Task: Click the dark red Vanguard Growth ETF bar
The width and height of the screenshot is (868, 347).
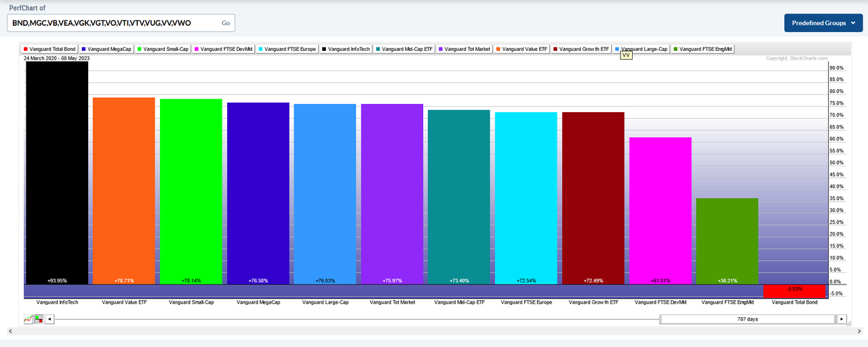Action: point(593,198)
